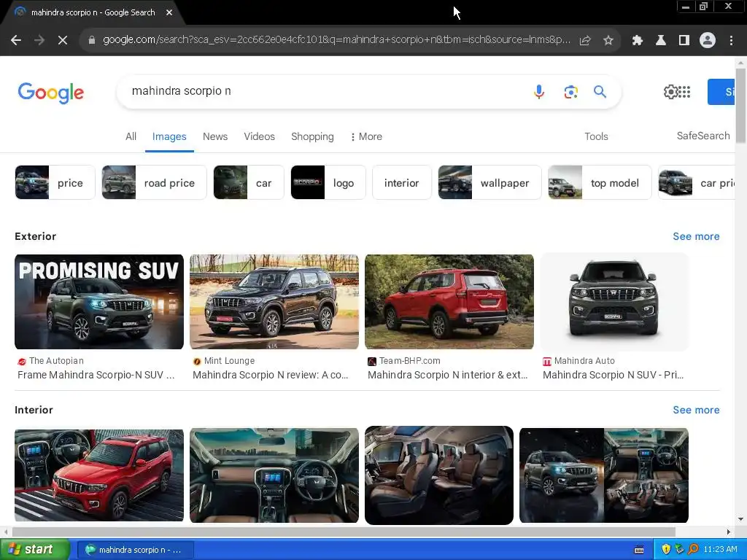Select the 'car' suggestion chip
The height and width of the screenshot is (560, 747).
249,182
